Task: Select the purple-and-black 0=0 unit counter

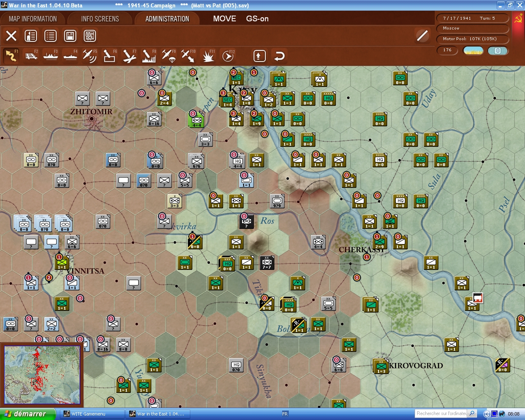Action: pos(502,365)
